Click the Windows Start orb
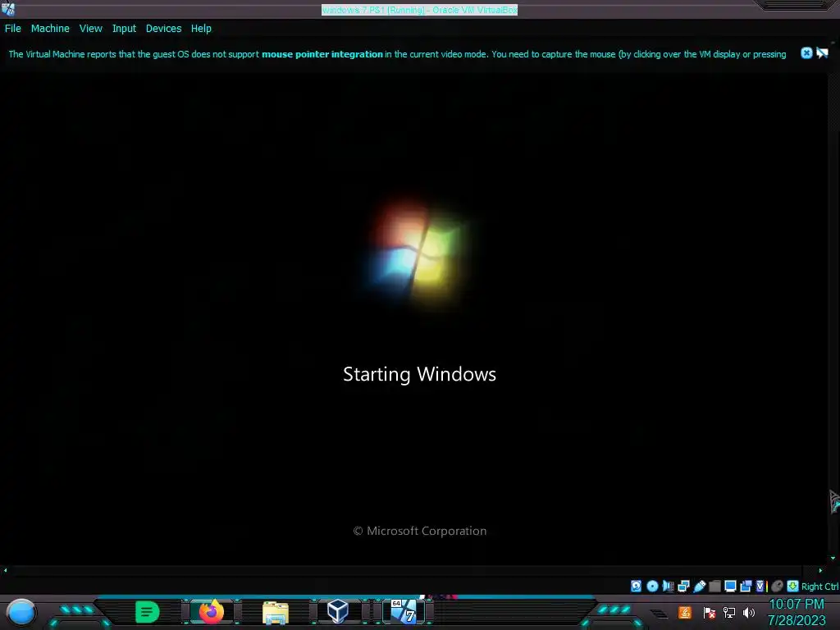Screen dimensions: 840x630 coord(21,612)
